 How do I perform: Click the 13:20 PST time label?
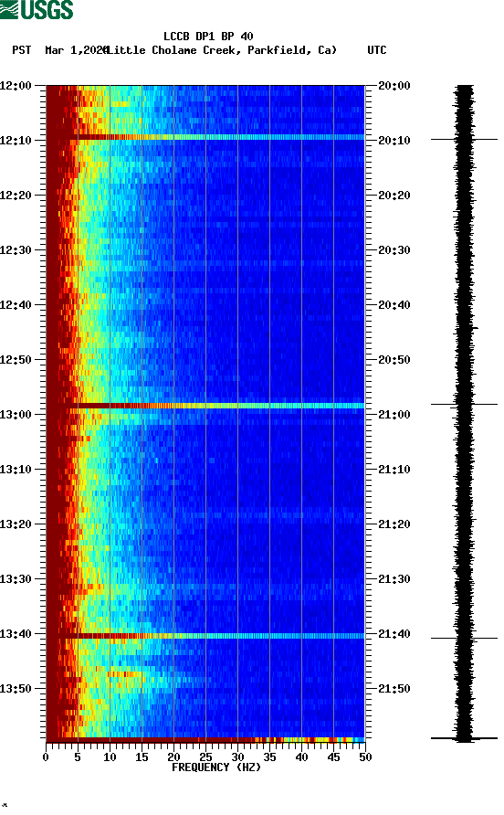coord(16,524)
